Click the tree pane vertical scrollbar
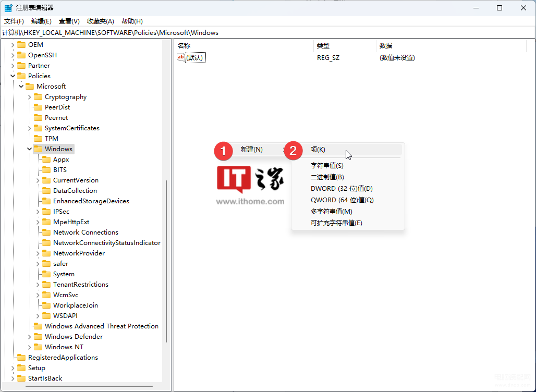Screen dimensions: 536x392 pyautogui.click(x=166, y=262)
